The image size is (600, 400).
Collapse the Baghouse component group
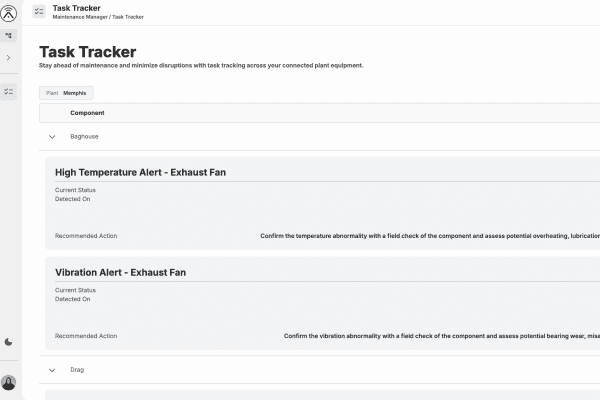point(52,136)
